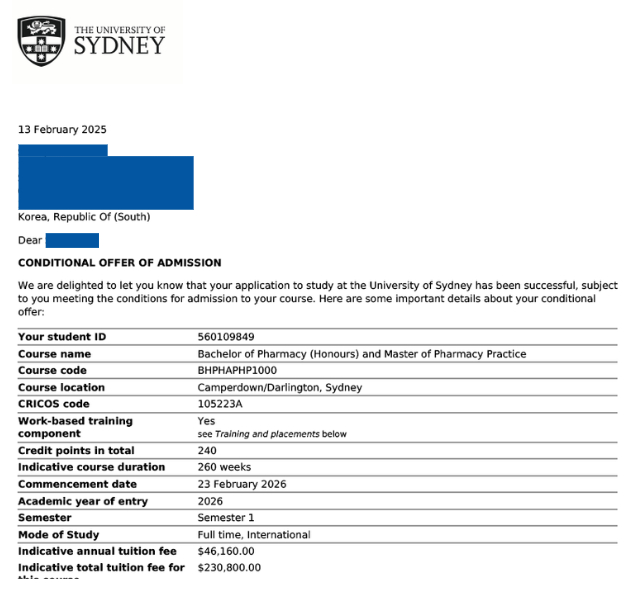Click the redacted name after Dear
Viewport: 641px width, 591px height.
tap(72, 240)
